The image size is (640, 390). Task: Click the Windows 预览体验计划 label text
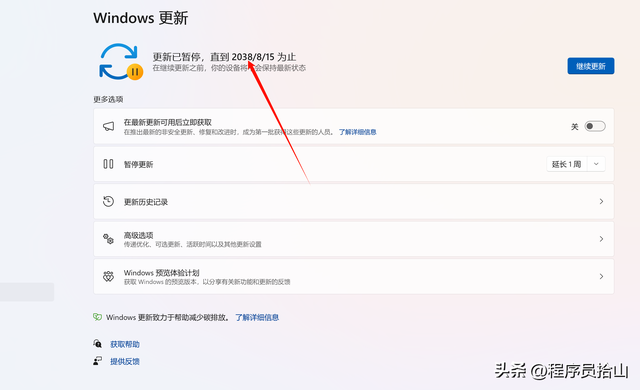pos(162,273)
